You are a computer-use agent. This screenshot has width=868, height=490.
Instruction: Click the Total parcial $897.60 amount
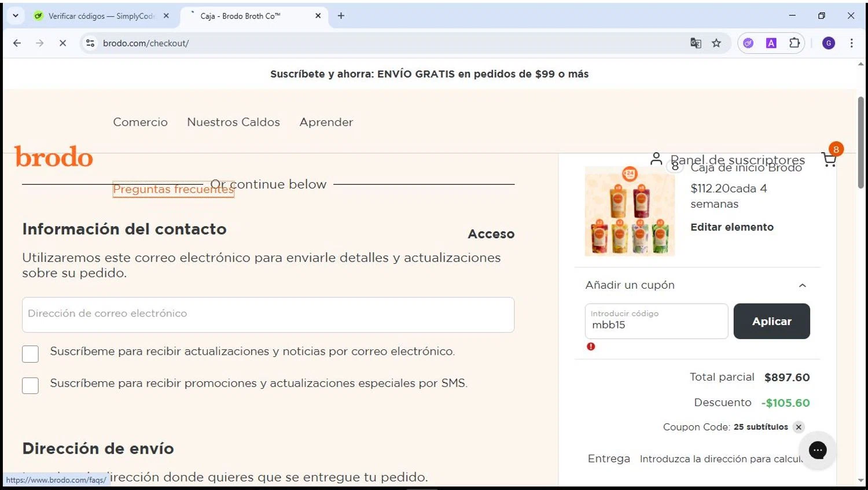(x=787, y=377)
